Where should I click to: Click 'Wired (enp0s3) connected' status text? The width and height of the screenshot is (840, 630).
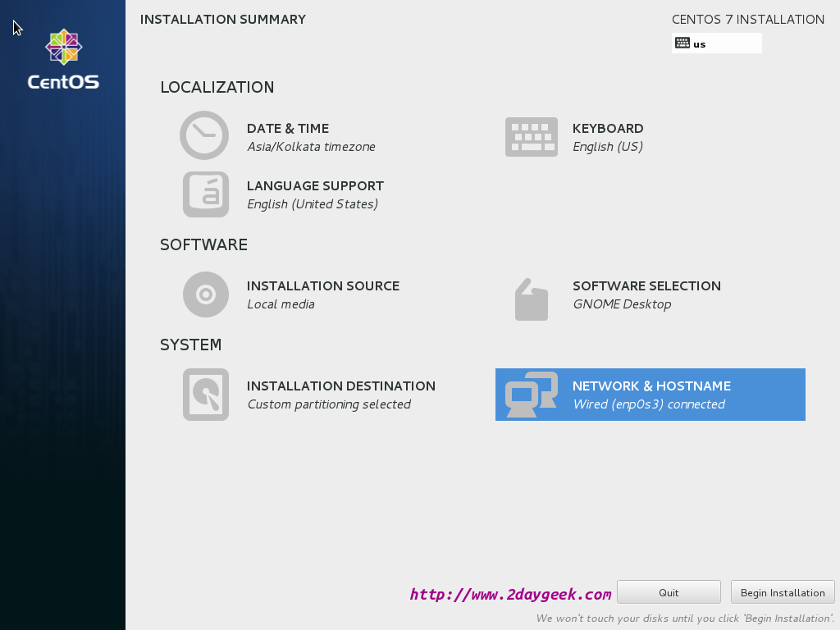point(649,404)
